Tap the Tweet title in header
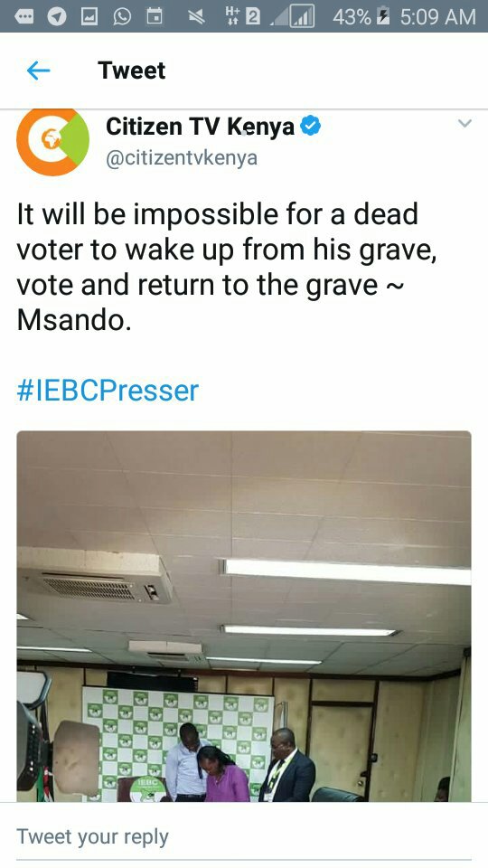The width and height of the screenshot is (488, 868). pyautogui.click(x=131, y=71)
